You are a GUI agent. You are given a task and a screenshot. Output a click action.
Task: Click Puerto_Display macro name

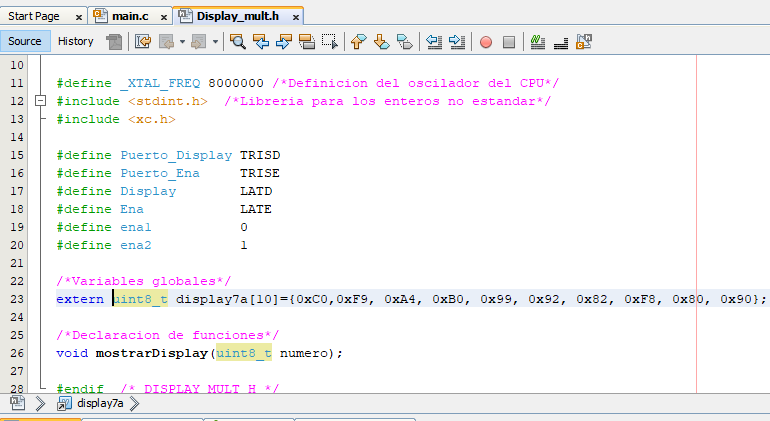pyautogui.click(x=176, y=156)
